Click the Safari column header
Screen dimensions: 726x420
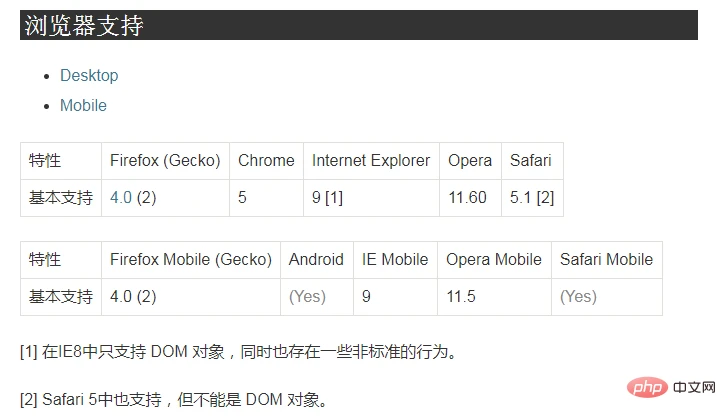[532, 161]
